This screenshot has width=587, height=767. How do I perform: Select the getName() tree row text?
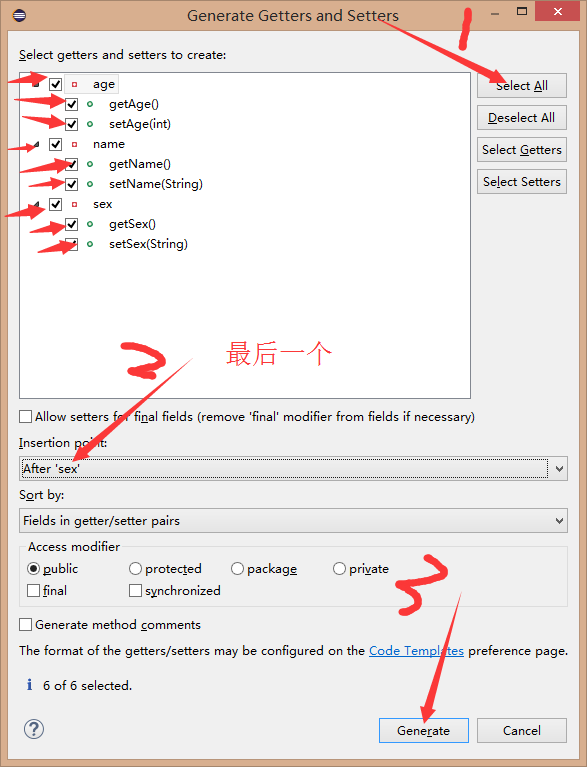pos(140,164)
